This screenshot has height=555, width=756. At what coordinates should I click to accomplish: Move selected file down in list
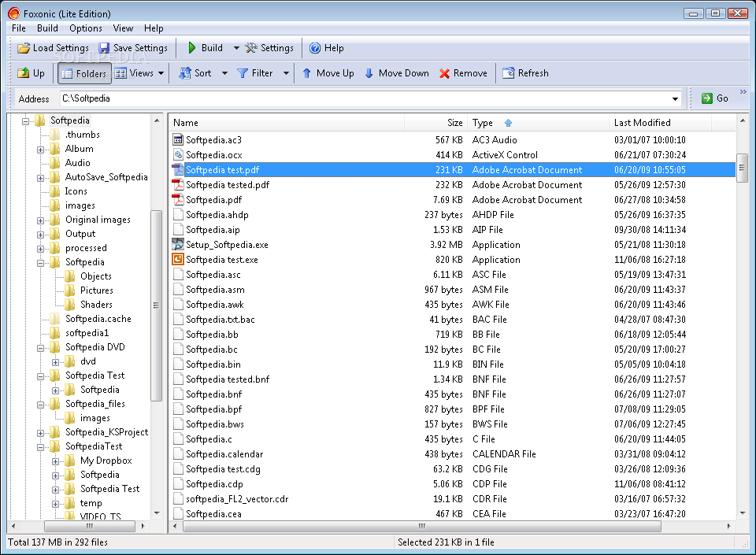click(396, 73)
